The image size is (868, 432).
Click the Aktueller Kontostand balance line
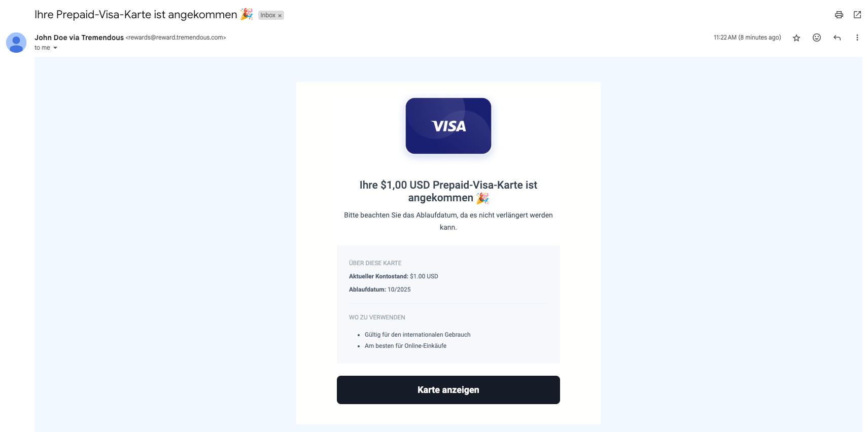pos(393,276)
